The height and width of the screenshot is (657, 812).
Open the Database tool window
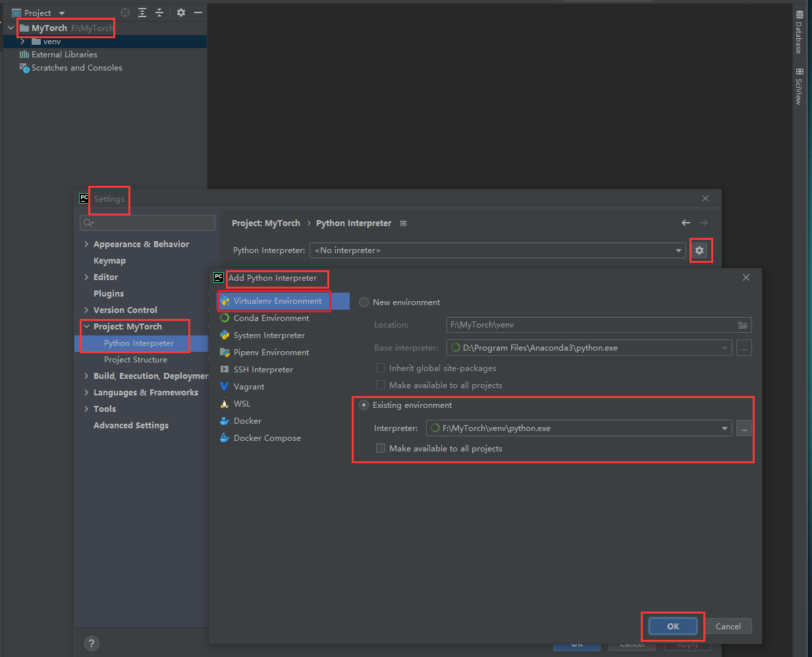click(x=799, y=32)
